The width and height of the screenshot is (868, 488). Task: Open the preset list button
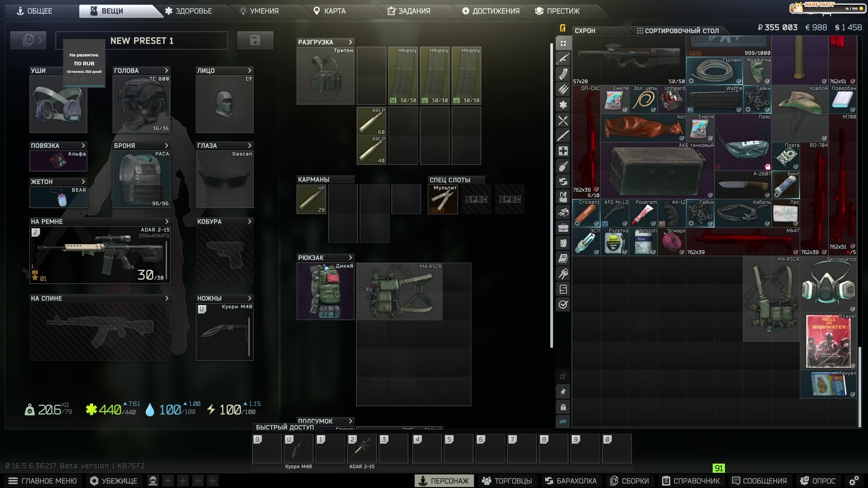point(28,40)
